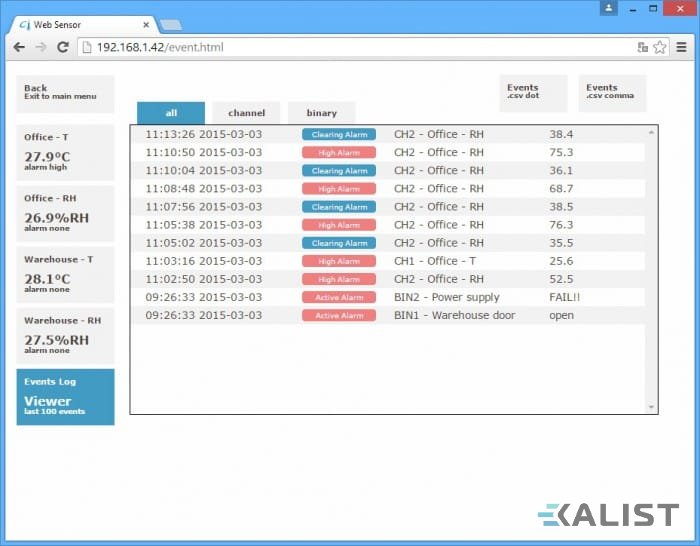The width and height of the screenshot is (700, 546).
Task: Click the 27.9°C temperature reading
Action: tap(47, 157)
